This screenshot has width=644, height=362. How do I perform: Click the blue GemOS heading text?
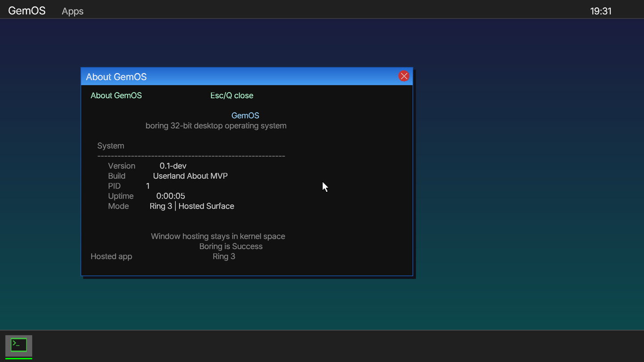245,116
